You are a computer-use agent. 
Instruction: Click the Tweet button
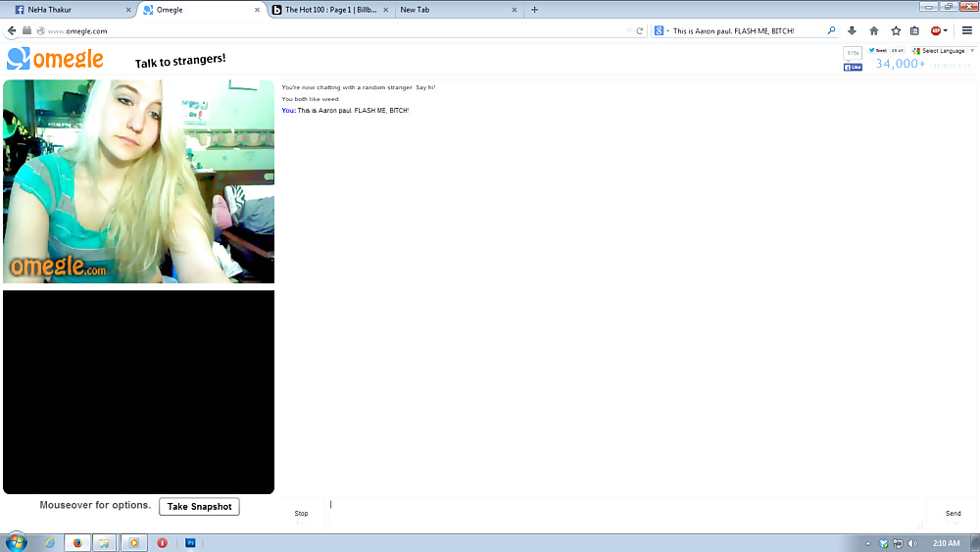click(878, 51)
